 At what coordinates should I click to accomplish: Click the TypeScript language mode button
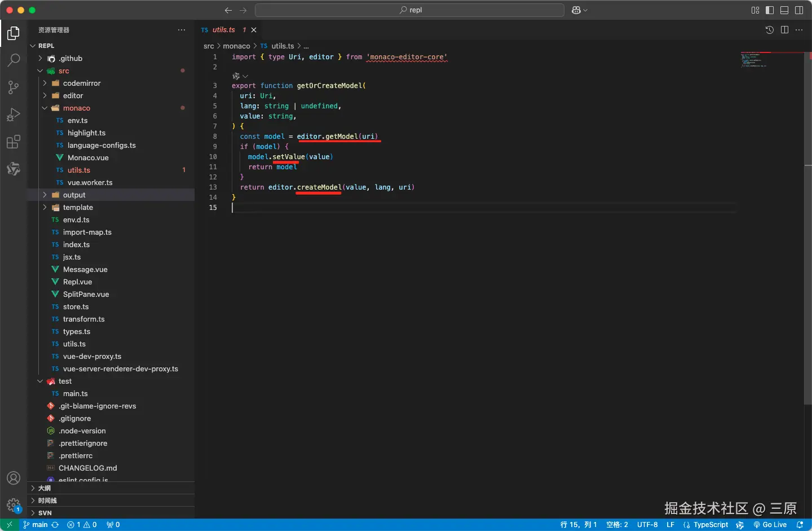tap(710, 525)
